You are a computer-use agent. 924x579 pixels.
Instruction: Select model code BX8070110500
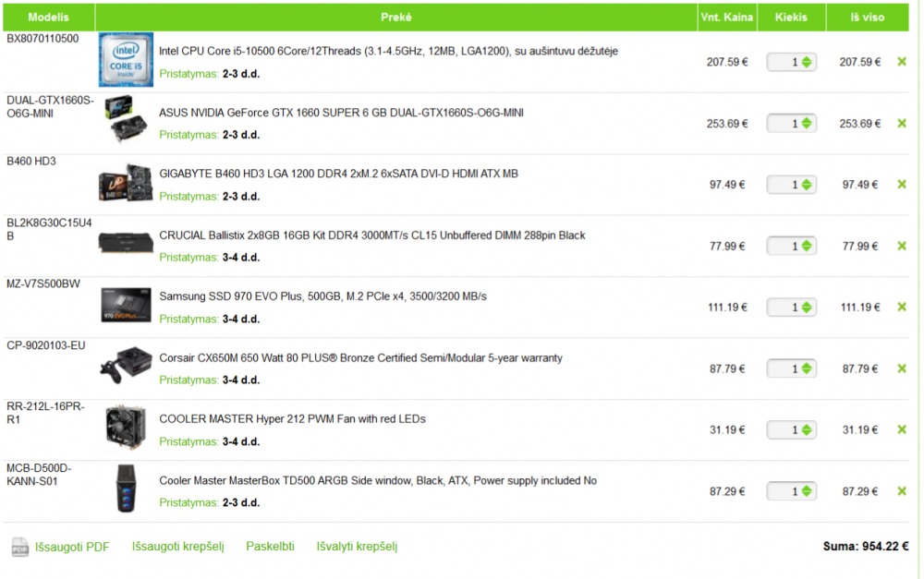[x=43, y=39]
